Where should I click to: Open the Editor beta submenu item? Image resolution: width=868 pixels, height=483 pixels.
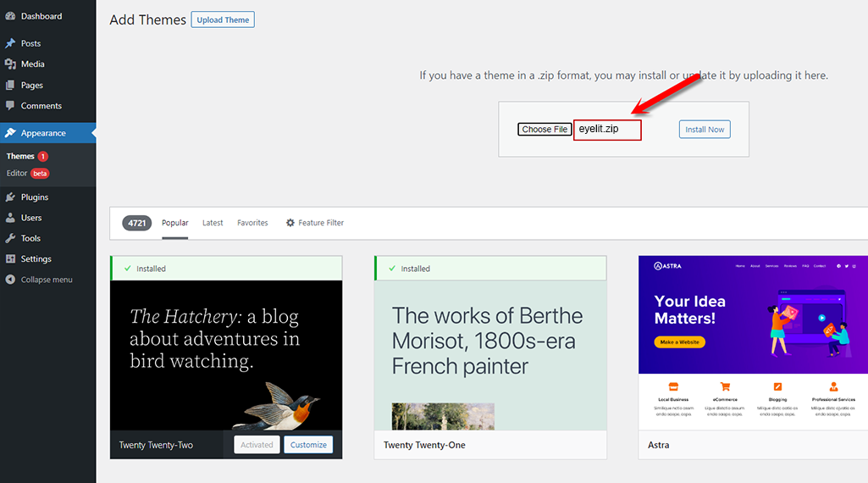click(x=17, y=173)
